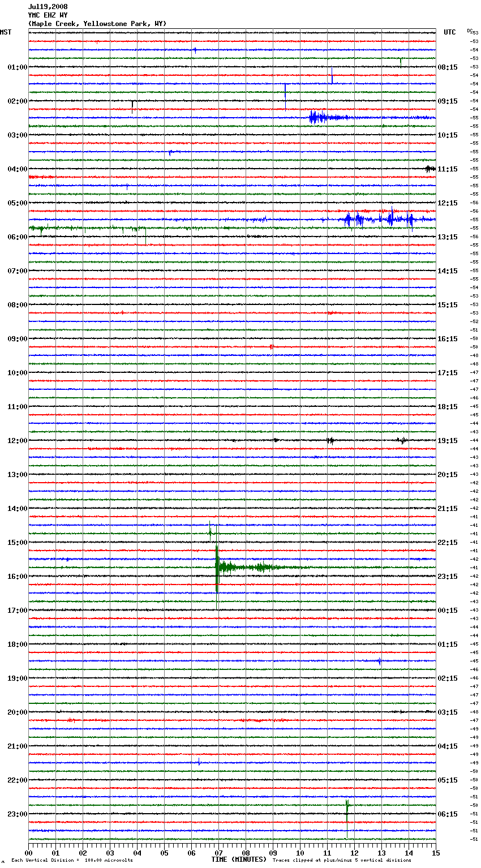Click the '11' minute axis tick label
The width and height of the screenshot is (481, 868).
click(x=327, y=853)
